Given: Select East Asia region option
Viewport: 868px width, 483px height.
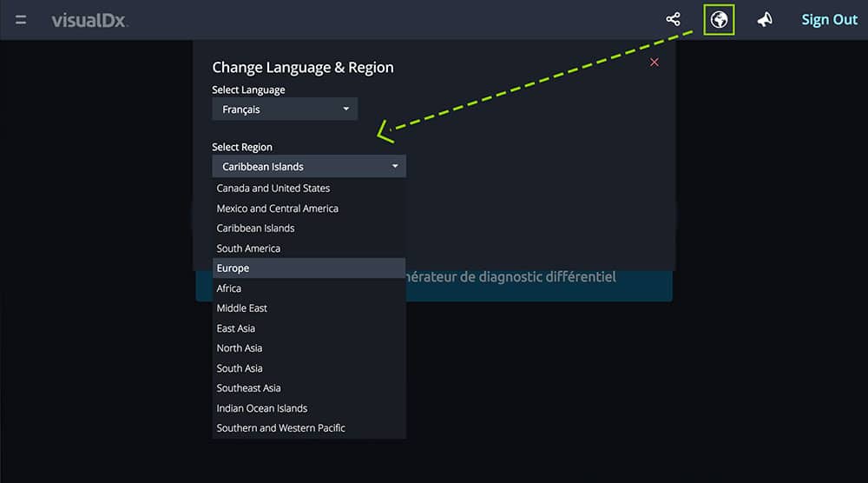Looking at the screenshot, I should 236,328.
